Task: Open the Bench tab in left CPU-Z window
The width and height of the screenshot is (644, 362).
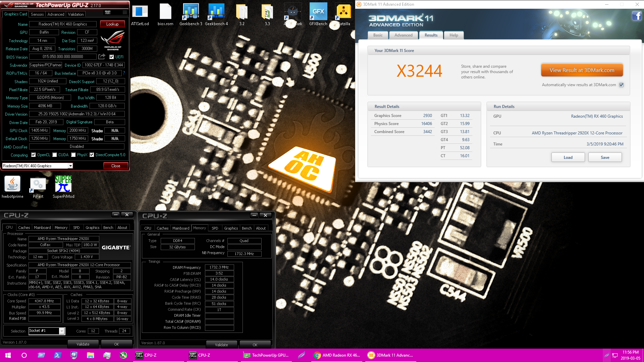Action: 108,228
